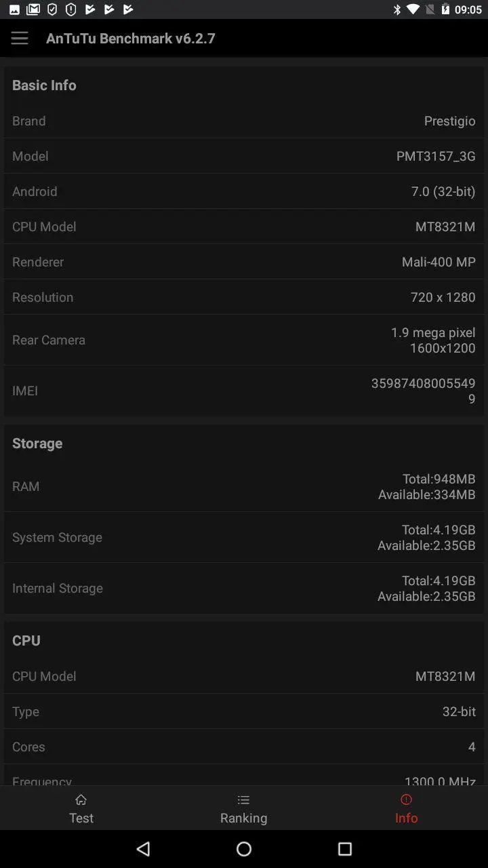Switch to the Test tab
Image resolution: width=488 pixels, height=868 pixels.
click(81, 808)
